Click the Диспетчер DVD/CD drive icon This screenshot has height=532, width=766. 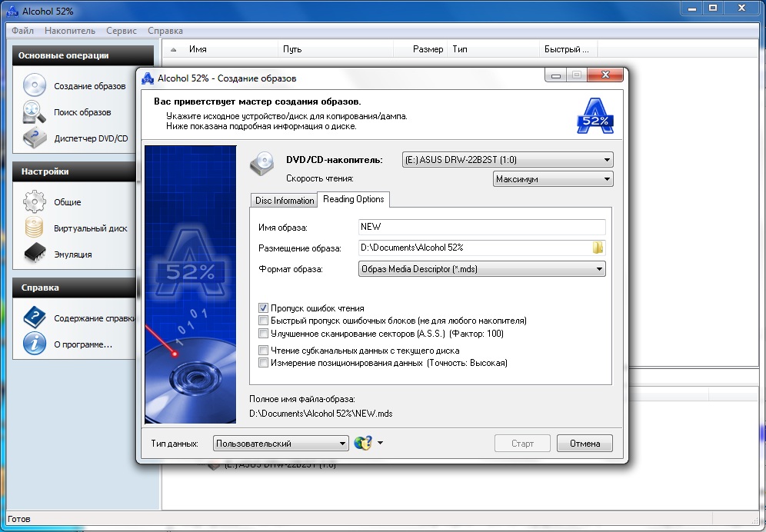click(x=34, y=138)
